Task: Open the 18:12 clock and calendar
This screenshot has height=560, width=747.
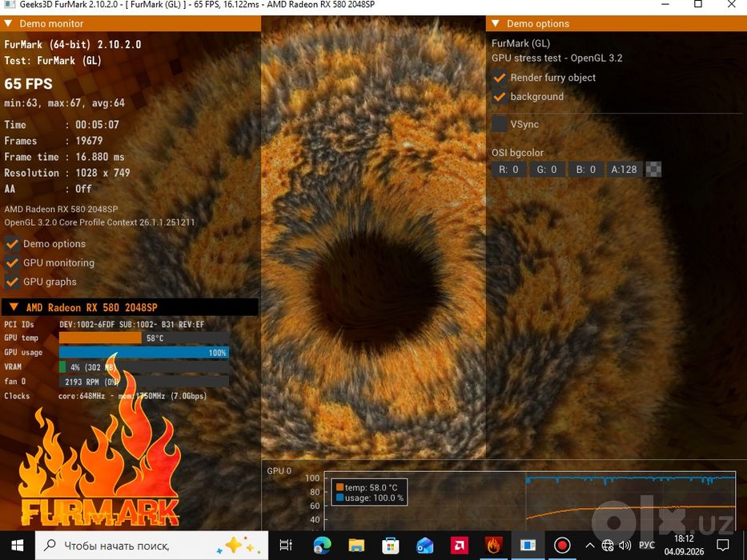Action: pos(684,546)
